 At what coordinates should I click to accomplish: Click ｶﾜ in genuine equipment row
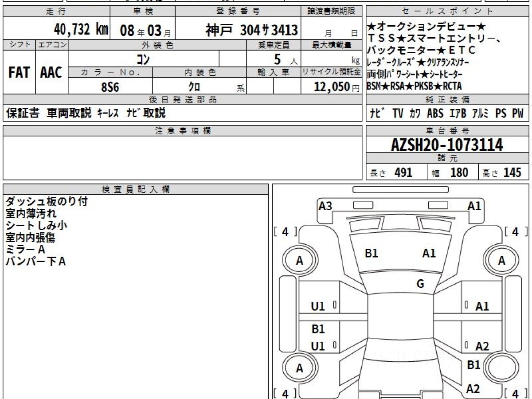(415, 113)
